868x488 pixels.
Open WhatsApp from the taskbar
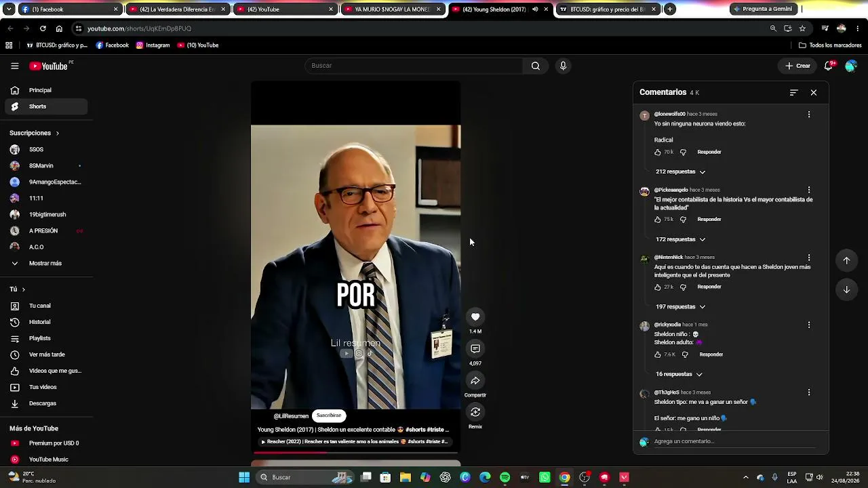tap(545, 477)
